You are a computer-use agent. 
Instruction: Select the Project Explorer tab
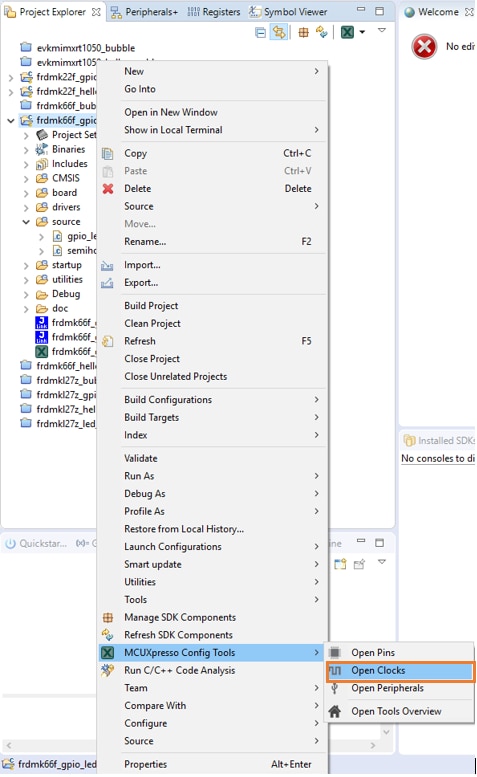pyautogui.click(x=52, y=12)
